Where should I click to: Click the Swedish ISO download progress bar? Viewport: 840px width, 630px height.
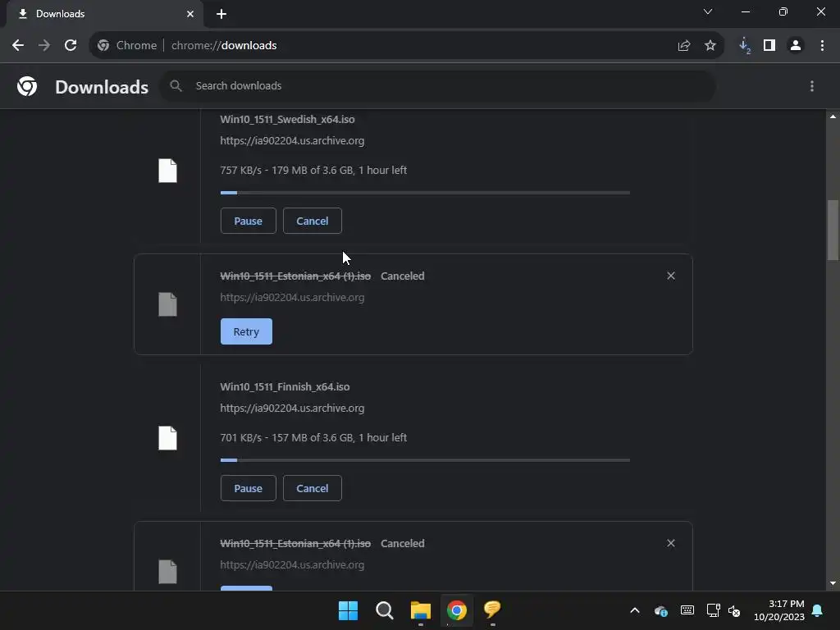click(x=425, y=192)
